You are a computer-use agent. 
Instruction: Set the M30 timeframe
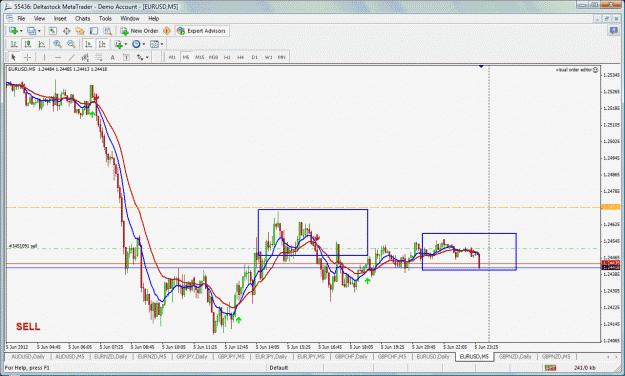213,57
